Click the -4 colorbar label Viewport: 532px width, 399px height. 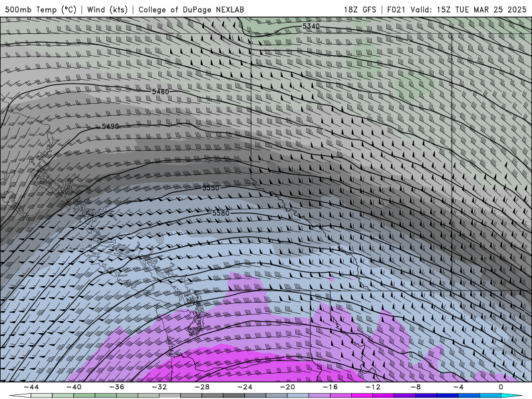[x=458, y=387]
